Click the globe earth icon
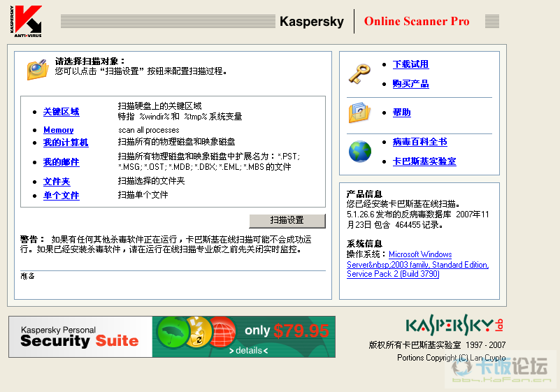Image resolution: width=560 pixels, height=392 pixels. (360, 152)
